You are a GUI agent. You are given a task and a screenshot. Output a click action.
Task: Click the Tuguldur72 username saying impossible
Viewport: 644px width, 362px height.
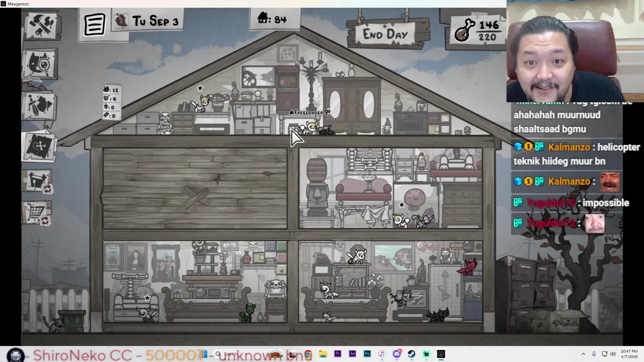(x=551, y=203)
